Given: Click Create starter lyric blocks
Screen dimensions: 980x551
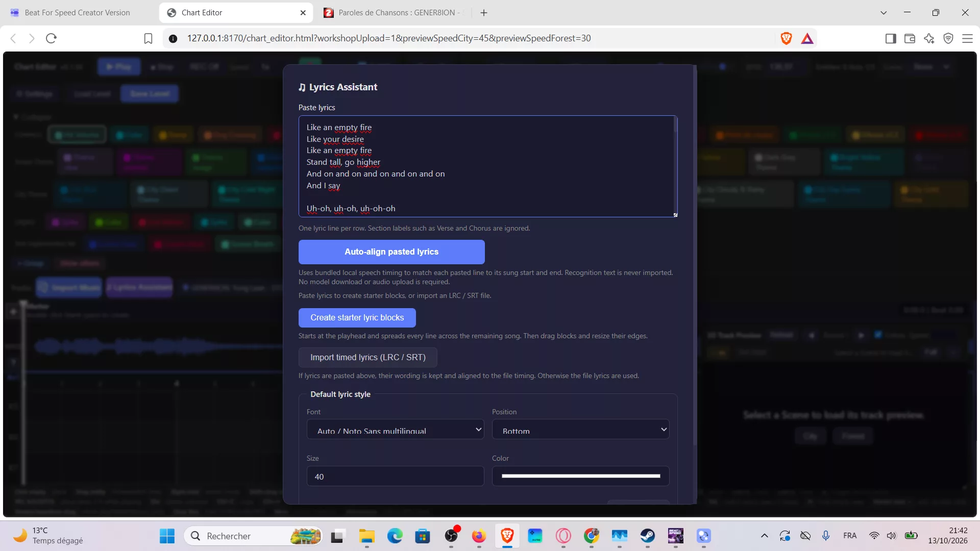Looking at the screenshot, I should coord(357,317).
